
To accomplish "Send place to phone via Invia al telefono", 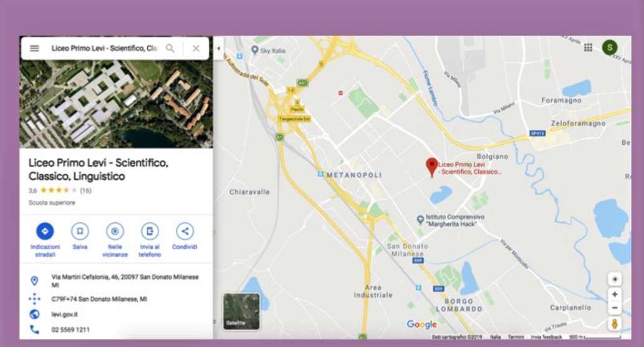I will 150,239.
